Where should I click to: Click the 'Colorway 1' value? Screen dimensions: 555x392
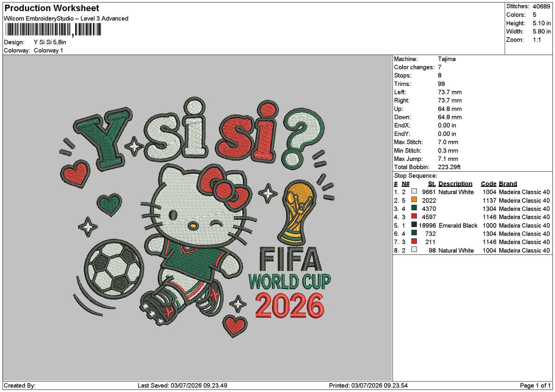[48, 50]
